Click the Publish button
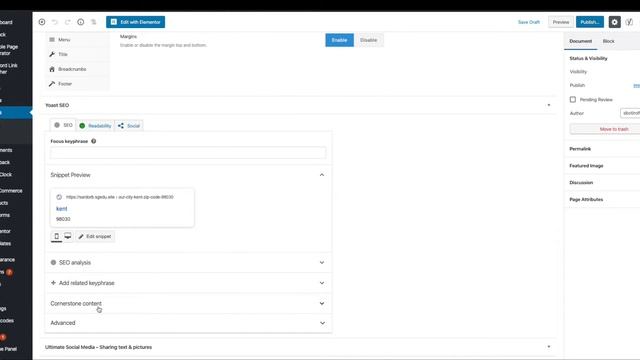This screenshot has width=640, height=360. pos(590,22)
